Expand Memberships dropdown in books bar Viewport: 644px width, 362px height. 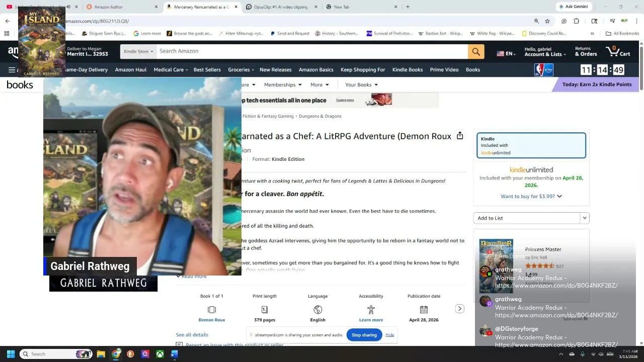283,85
